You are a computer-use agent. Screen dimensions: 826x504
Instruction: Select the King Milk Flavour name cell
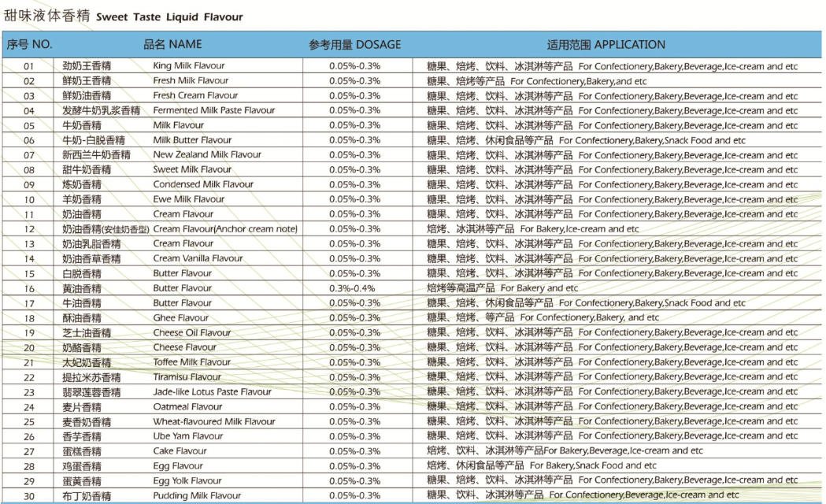pos(188,66)
